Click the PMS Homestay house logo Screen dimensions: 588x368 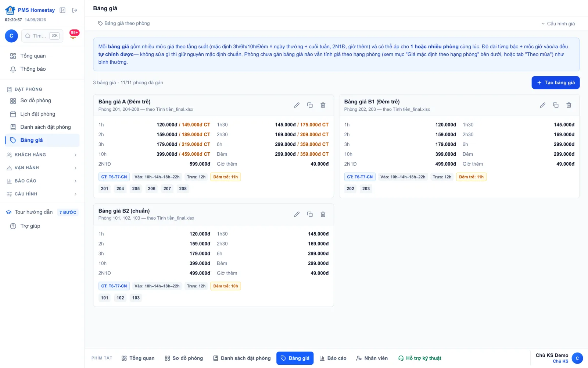(x=10, y=10)
